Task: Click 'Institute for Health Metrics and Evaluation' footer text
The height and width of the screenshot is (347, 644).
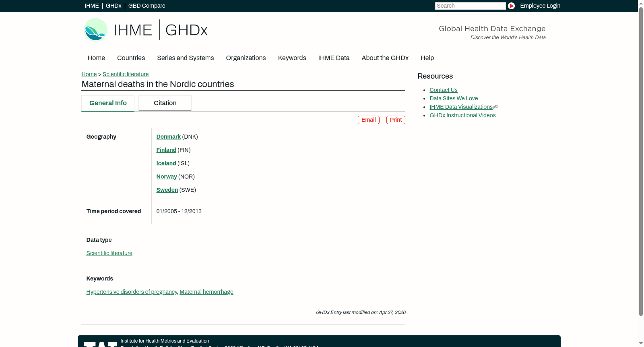Action: click(165, 341)
